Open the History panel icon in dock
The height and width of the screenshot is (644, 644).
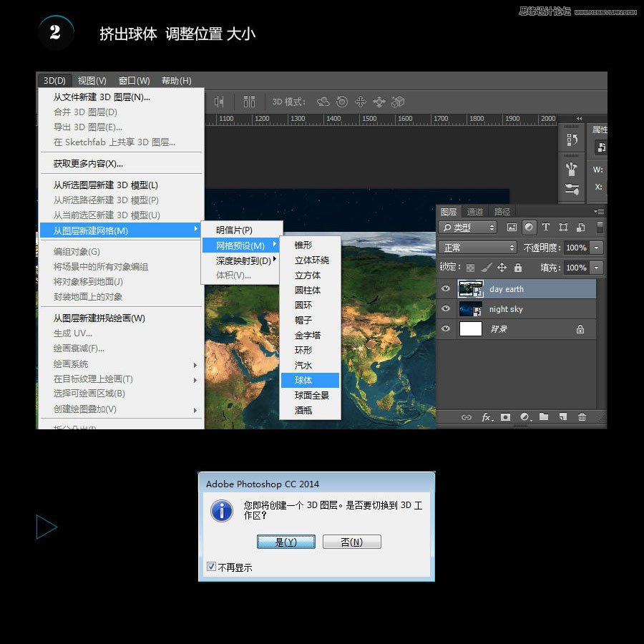point(572,140)
